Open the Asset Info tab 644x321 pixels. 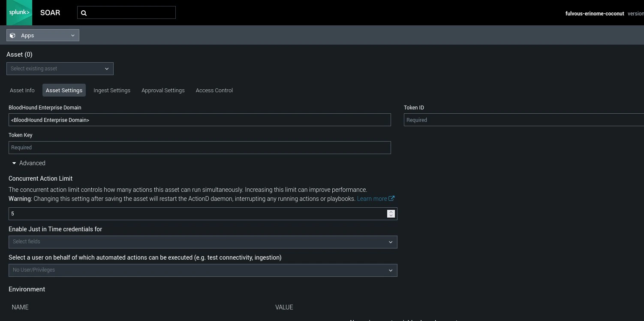click(x=22, y=90)
